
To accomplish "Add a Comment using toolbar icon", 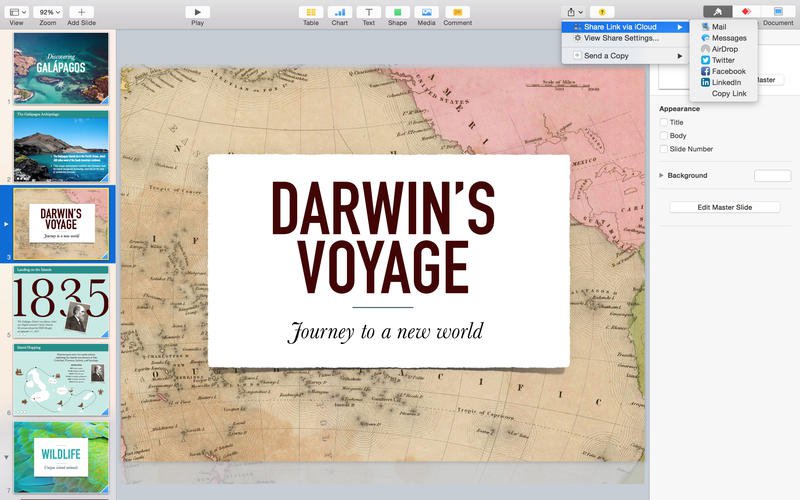I will pos(457,11).
